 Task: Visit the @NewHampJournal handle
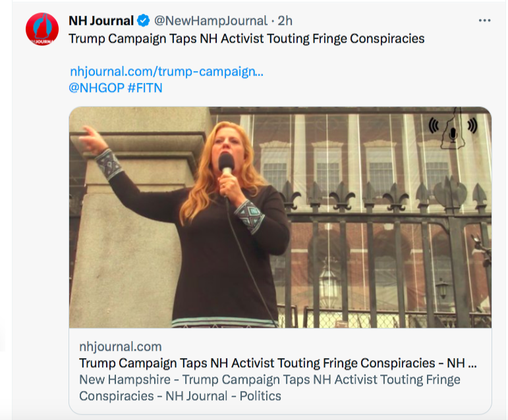click(211, 21)
